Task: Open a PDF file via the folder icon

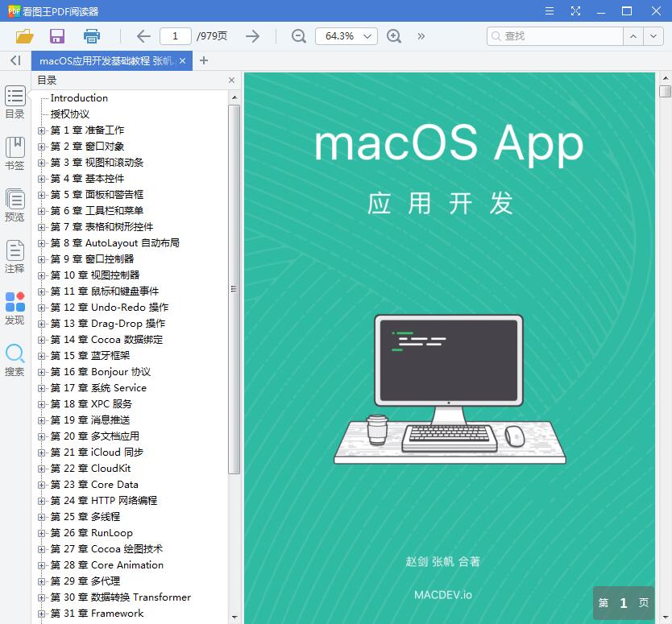Action: pyautogui.click(x=24, y=36)
